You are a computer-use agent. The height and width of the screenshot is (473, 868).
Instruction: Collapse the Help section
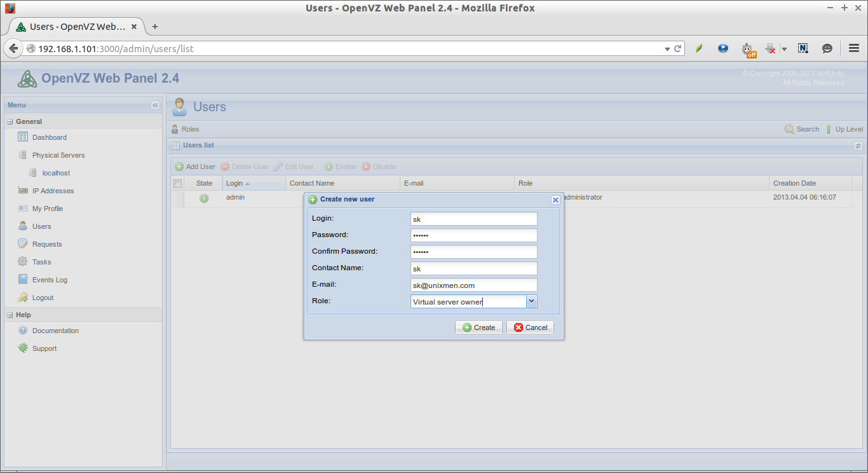10,315
